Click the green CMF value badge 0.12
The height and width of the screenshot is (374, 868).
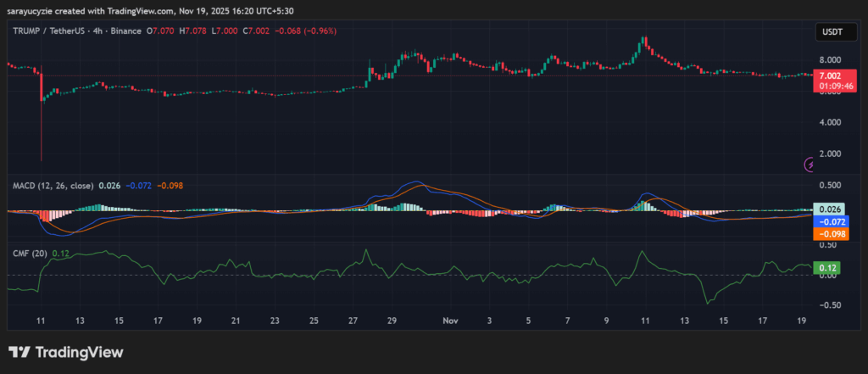point(826,268)
